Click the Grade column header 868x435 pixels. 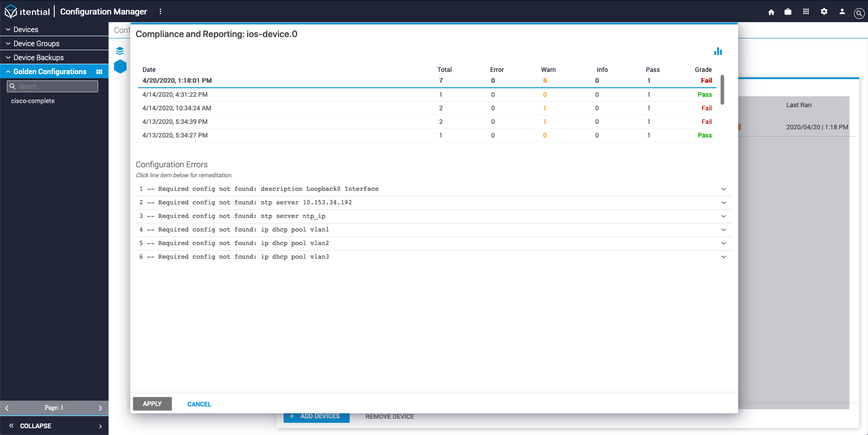pyautogui.click(x=703, y=70)
